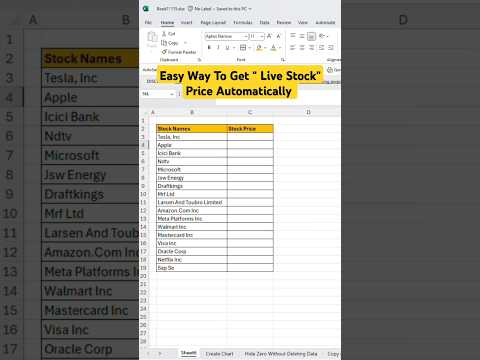Screen dimensions: 480x360
Task: Select the Create Chart worksheet tab
Action: (x=219, y=354)
